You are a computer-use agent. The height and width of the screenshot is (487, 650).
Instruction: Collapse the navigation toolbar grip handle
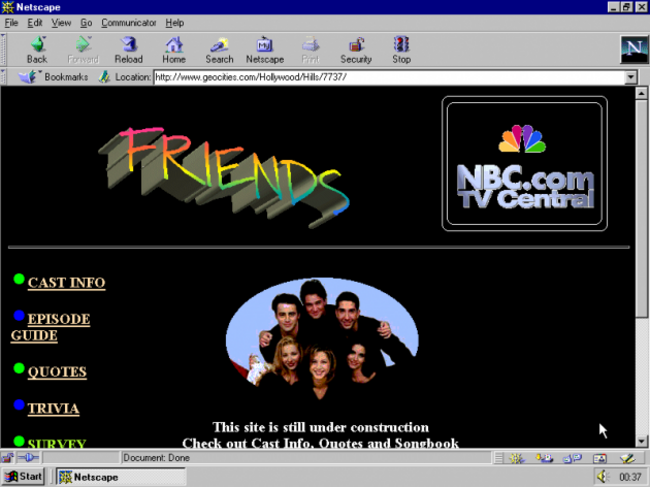[x=3, y=49]
